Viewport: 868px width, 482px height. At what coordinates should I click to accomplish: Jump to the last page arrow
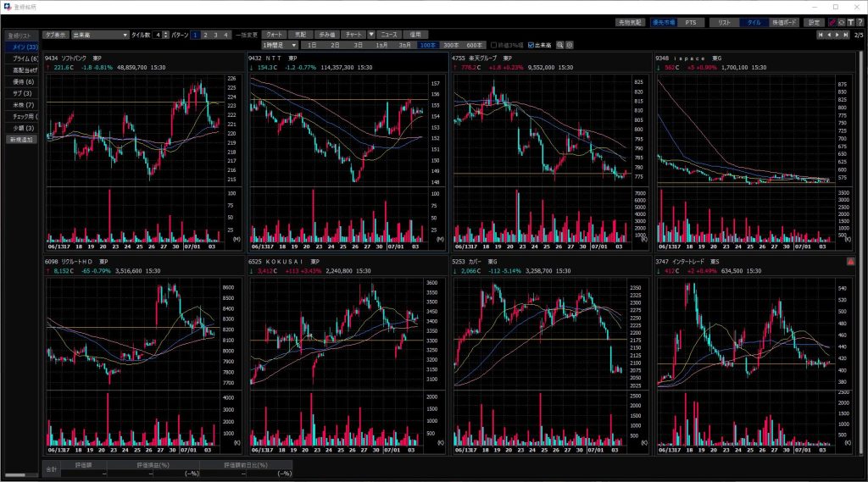point(847,35)
